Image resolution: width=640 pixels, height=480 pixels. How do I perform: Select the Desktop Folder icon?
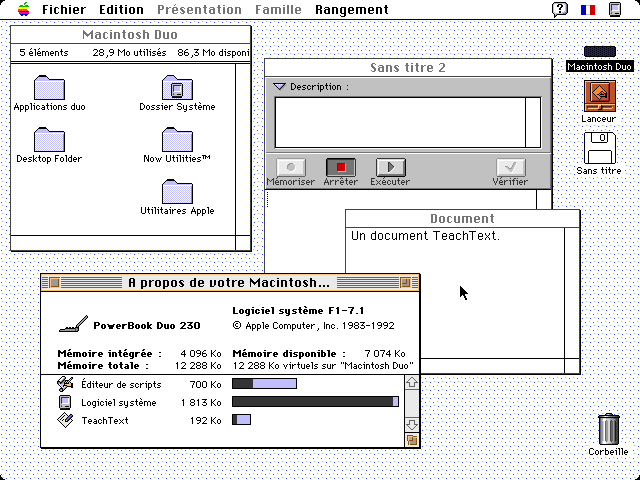tap(49, 140)
